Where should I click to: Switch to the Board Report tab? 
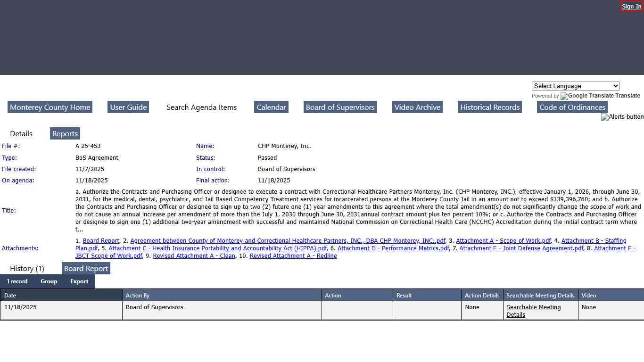tap(86, 269)
